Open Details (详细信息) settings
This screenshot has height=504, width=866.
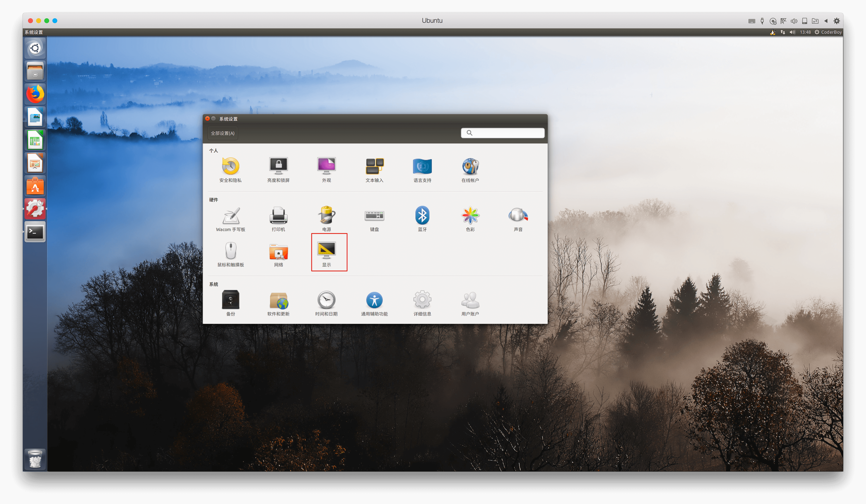click(x=422, y=303)
